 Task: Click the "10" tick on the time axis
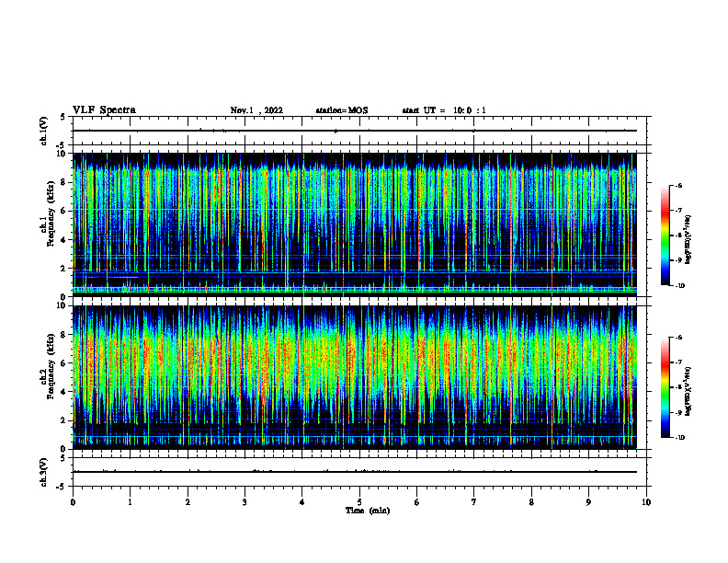[646, 502]
